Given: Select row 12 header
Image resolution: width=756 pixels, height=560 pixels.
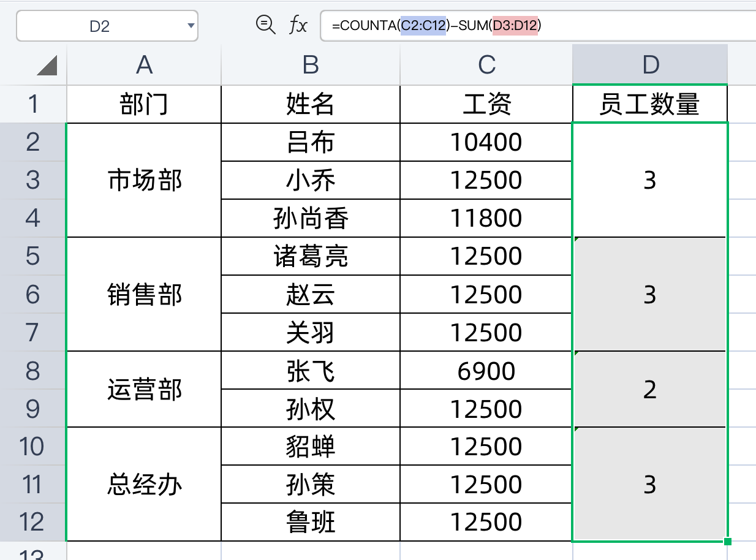Looking at the screenshot, I should coord(33,522).
